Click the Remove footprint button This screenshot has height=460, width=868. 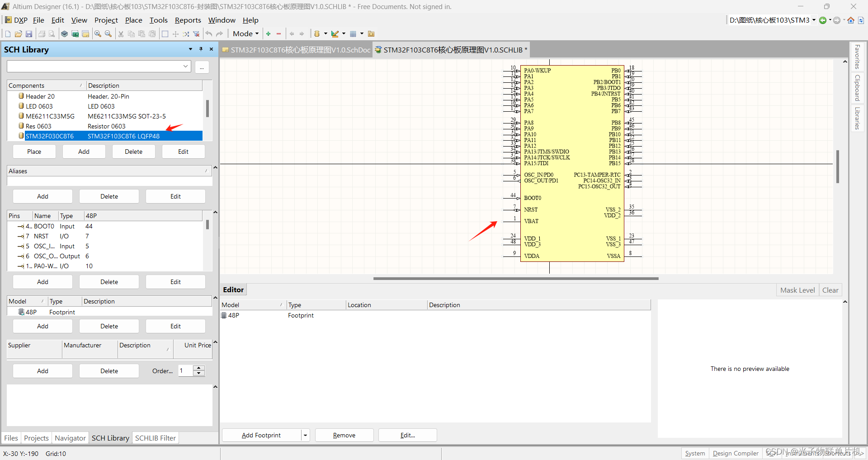344,435
